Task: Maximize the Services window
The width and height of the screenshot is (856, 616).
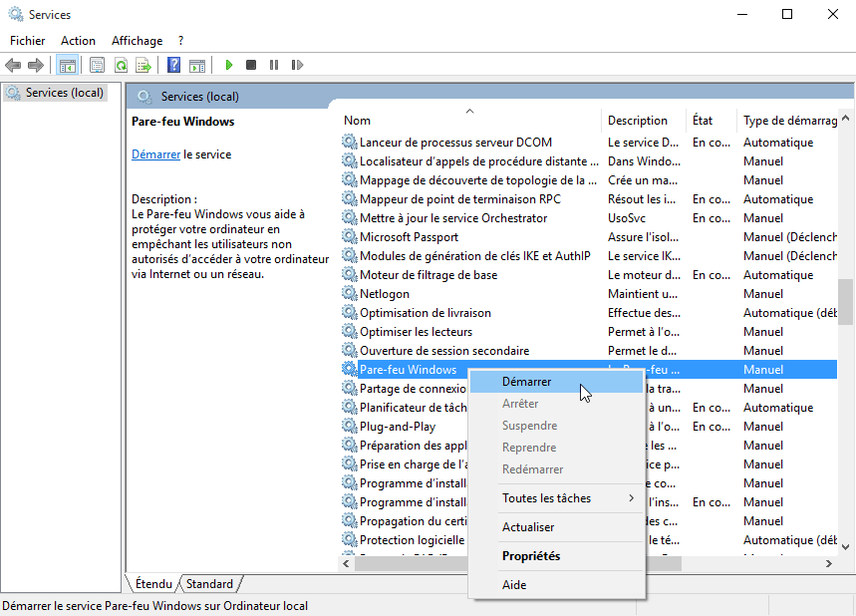Action: [x=787, y=14]
